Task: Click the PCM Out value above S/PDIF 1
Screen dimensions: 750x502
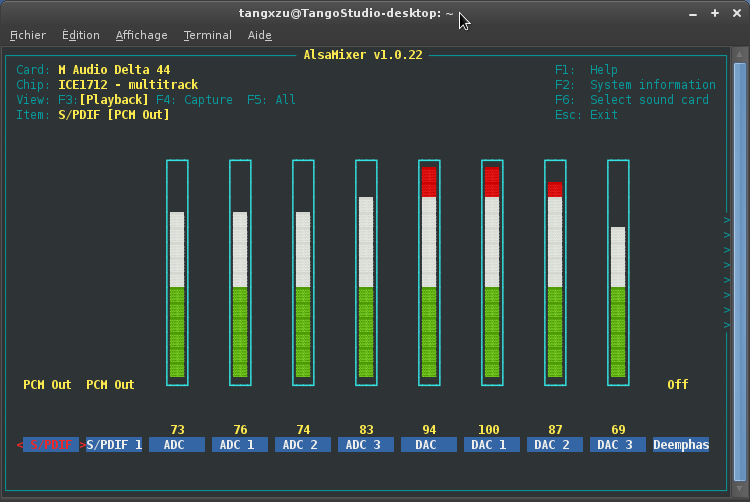Action: (x=110, y=385)
